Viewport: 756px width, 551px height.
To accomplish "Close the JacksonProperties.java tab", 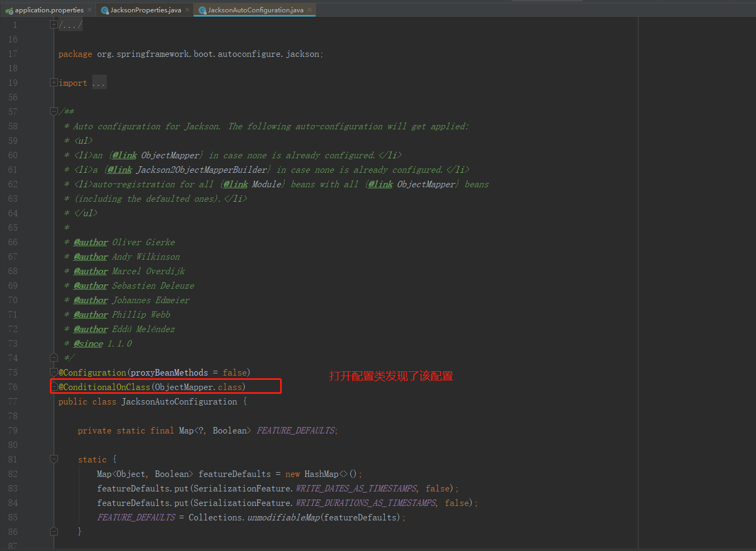I will [x=187, y=10].
